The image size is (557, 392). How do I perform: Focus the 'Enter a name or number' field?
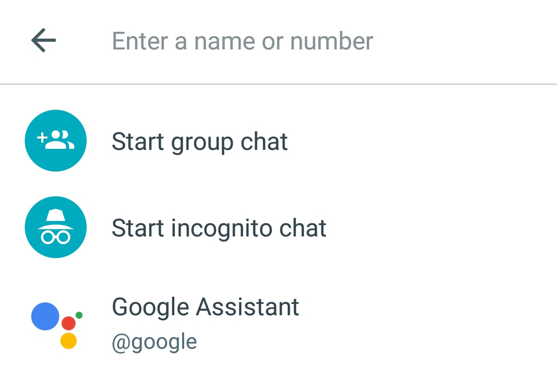coord(242,41)
